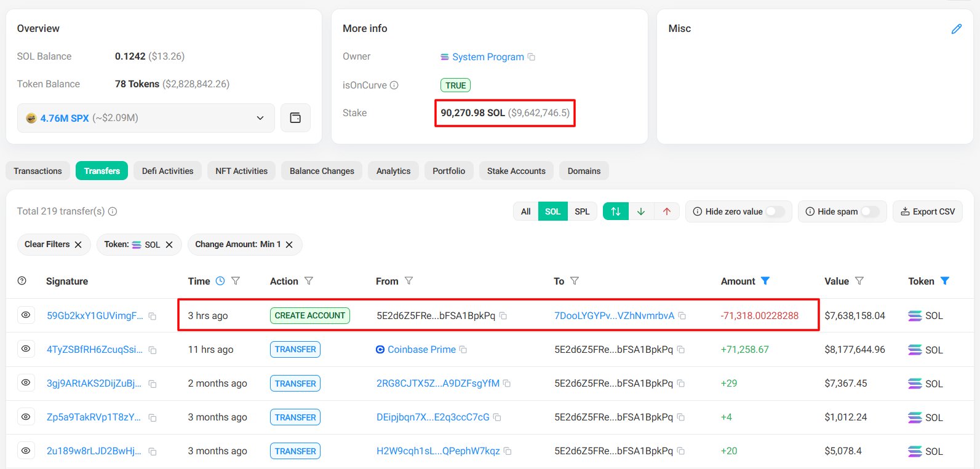Copy signature 3gj9ARtAKS2DijZuBj

pos(153,384)
